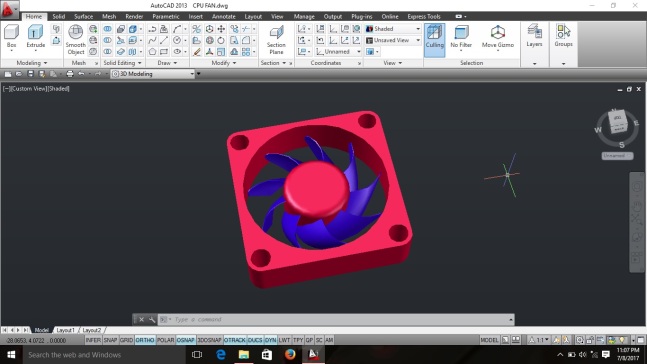The width and height of the screenshot is (647, 364).
Task: Click the World UCS icon in Coordinates
Action: [357, 28]
